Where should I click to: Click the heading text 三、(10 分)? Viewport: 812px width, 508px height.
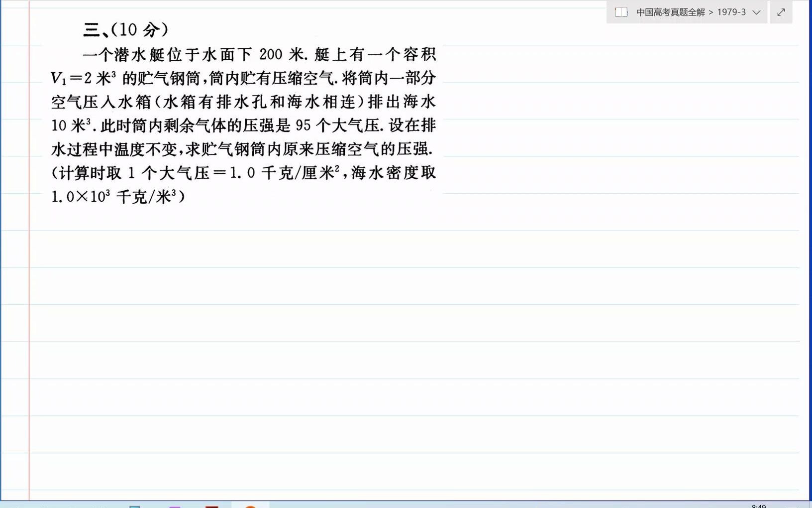126,30
